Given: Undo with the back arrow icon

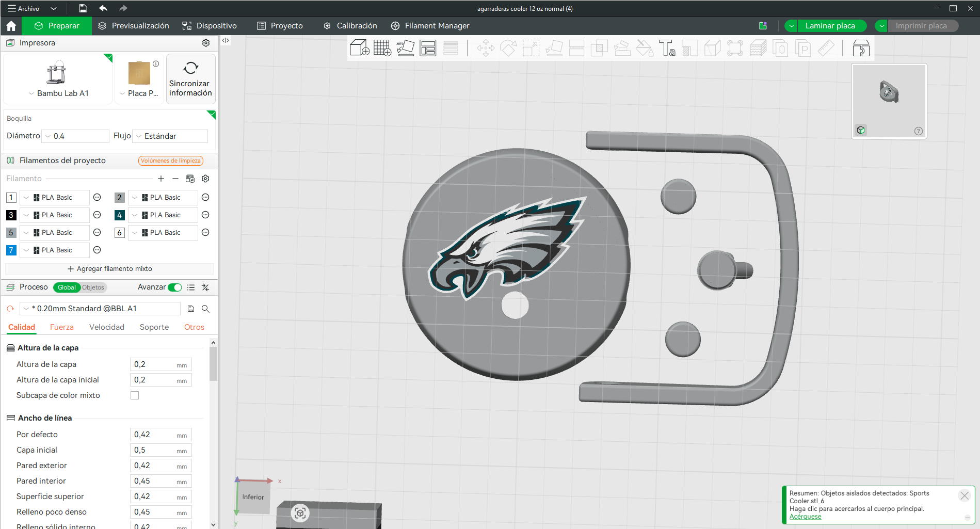Looking at the screenshot, I should [x=103, y=8].
